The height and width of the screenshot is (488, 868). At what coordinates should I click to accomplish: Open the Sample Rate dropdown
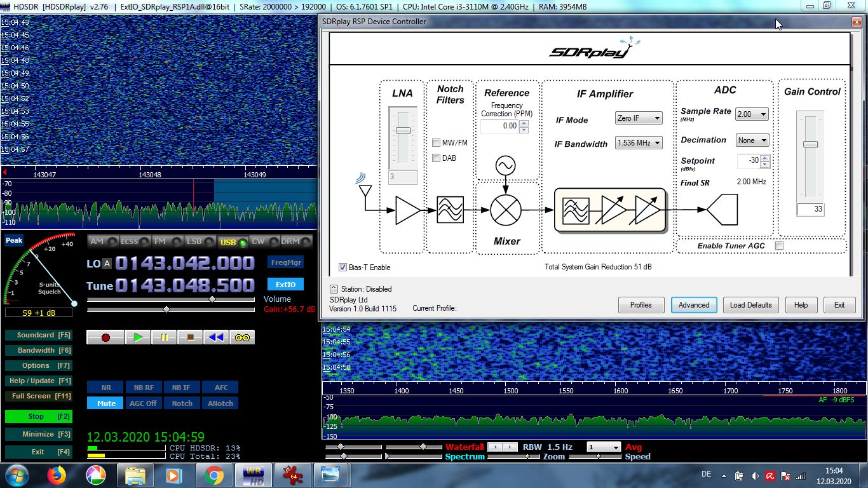(752, 114)
